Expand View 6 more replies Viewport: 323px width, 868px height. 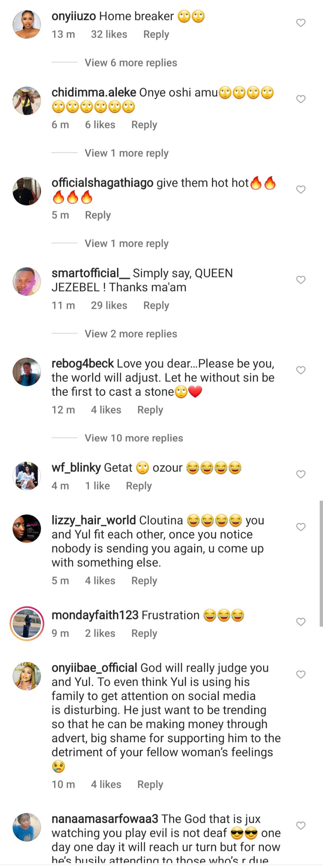(x=131, y=63)
